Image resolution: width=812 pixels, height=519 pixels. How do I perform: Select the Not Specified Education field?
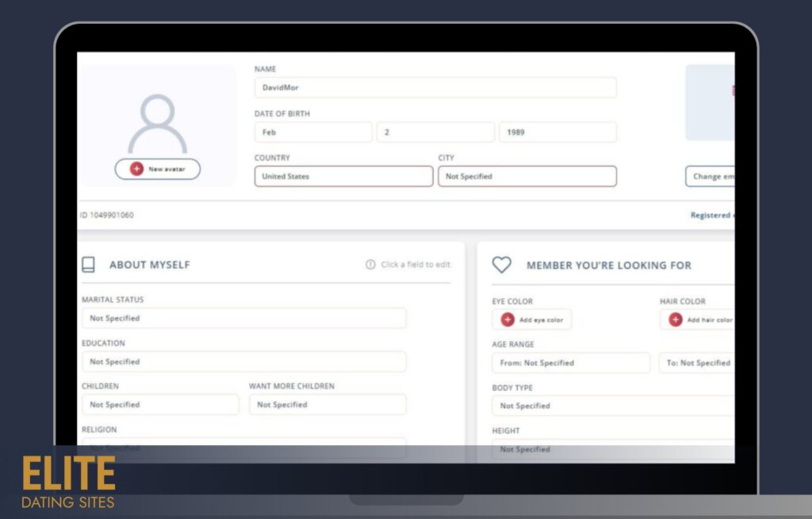[x=243, y=361]
